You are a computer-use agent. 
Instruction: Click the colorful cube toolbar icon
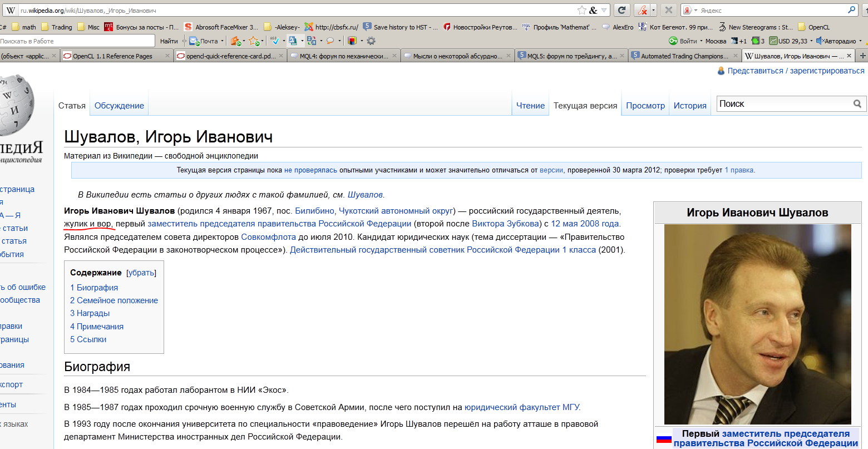[x=352, y=41]
